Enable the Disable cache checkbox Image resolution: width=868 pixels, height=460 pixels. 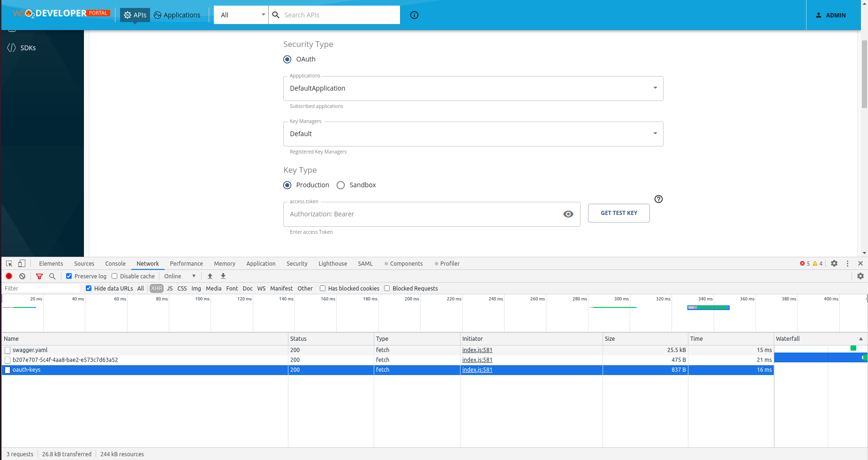click(114, 276)
